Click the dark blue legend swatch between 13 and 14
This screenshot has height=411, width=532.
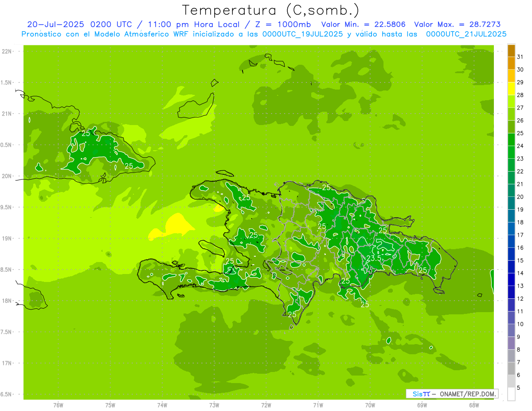[x=511, y=279]
